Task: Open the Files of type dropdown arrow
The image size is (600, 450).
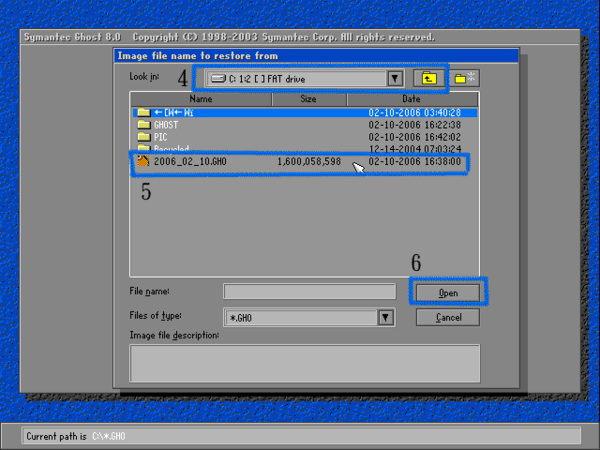Action: coord(386,318)
